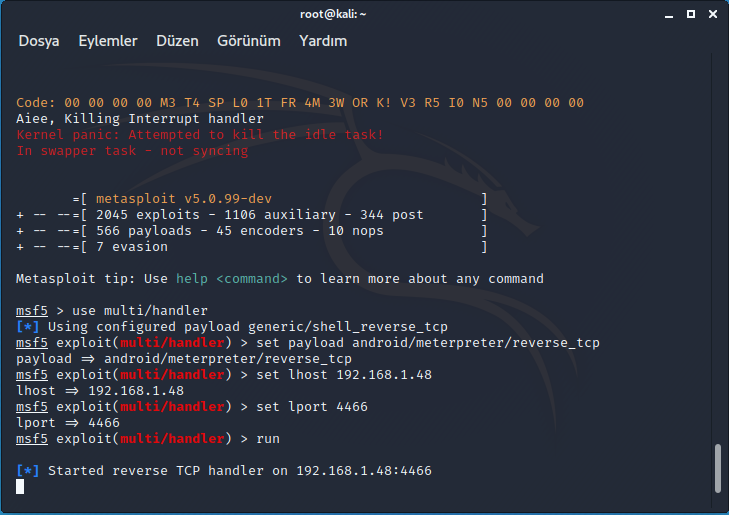Click 'payload => android/meterpreter/reverse_tcp' output line
Viewport: 729px width, 515px height.
pyautogui.click(x=184, y=359)
